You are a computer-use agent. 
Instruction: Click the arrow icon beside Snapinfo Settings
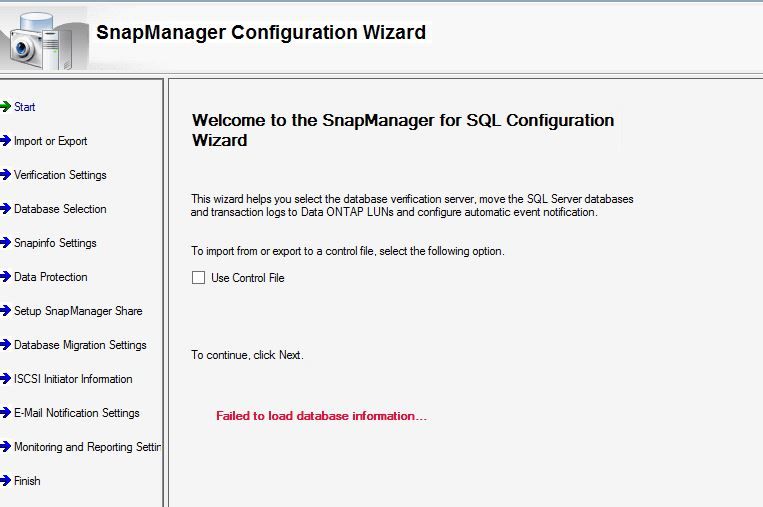[x=5, y=243]
